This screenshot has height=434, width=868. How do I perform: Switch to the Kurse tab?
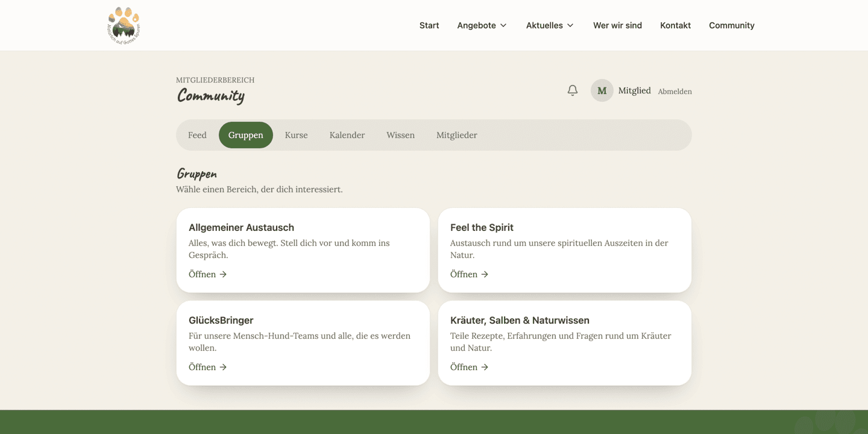pos(296,135)
